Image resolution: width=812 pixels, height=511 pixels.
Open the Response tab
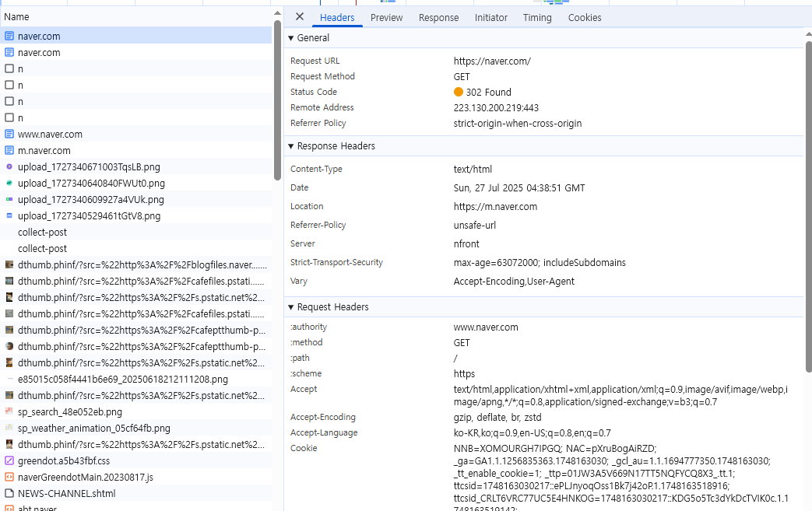coord(438,18)
